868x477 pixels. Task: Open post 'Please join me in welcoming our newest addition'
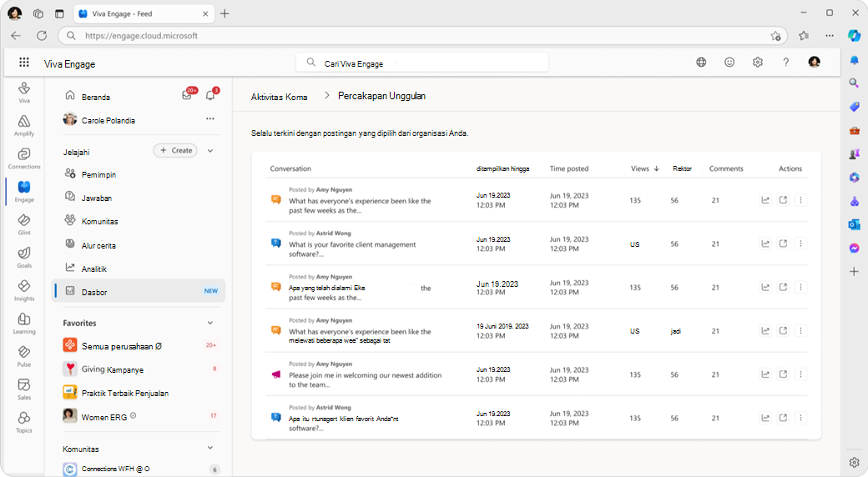[x=365, y=379]
